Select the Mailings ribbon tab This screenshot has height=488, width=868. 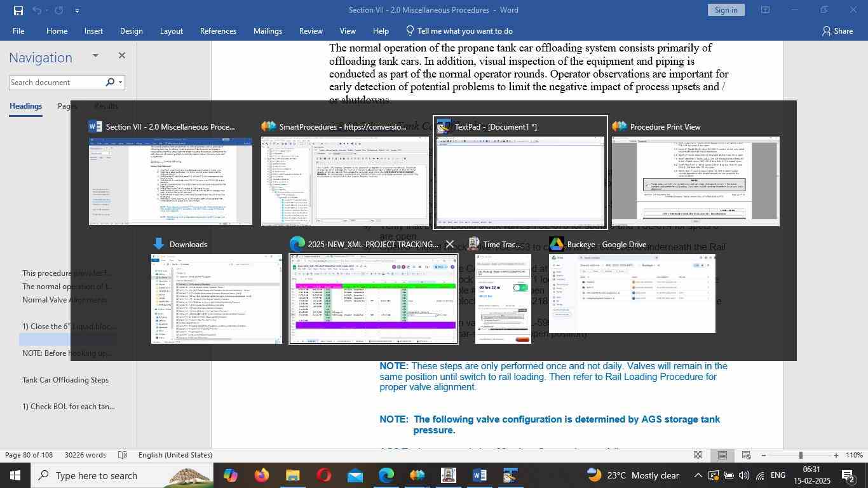click(268, 30)
